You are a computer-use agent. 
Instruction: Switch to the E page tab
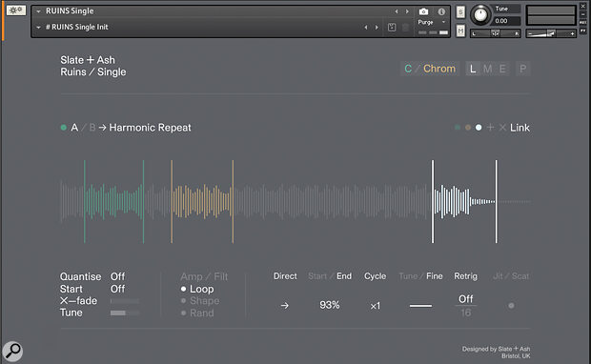pos(502,69)
